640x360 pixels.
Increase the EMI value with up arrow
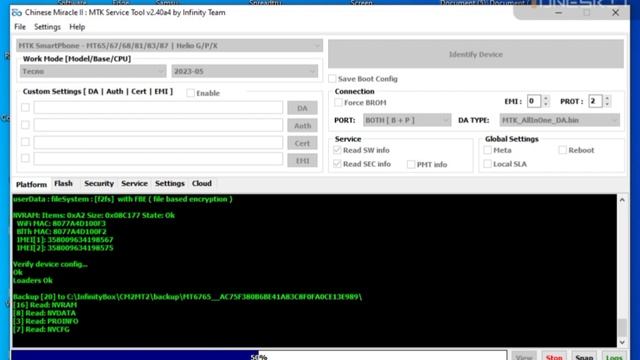tap(546, 98)
